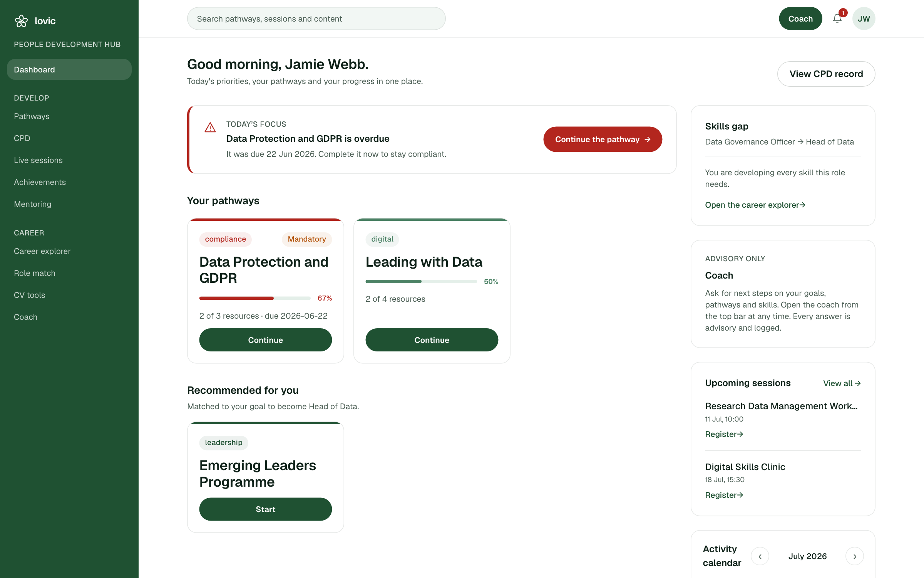Image resolution: width=924 pixels, height=578 pixels.
Task: Click Leading with Data card title
Action: tap(424, 262)
